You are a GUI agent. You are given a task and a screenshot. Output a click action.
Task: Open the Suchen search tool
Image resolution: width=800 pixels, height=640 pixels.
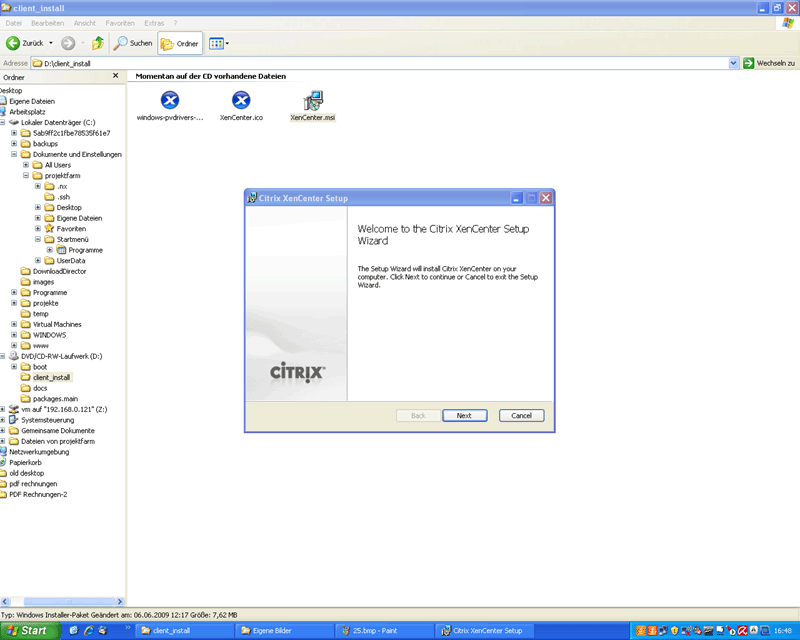click(x=133, y=43)
